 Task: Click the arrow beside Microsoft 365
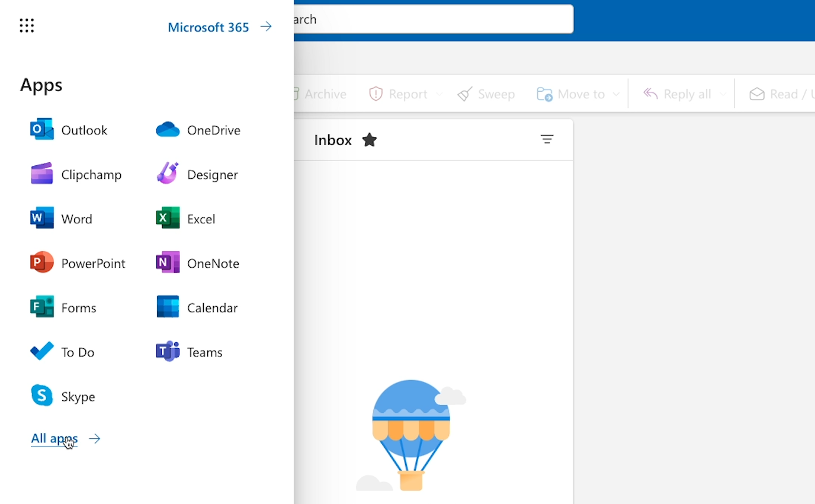[x=266, y=27]
